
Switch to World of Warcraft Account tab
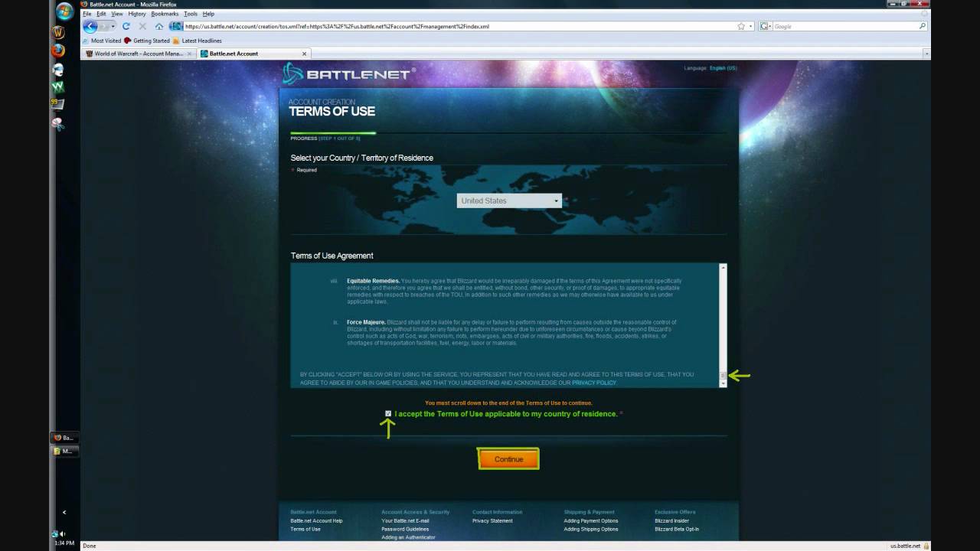139,54
